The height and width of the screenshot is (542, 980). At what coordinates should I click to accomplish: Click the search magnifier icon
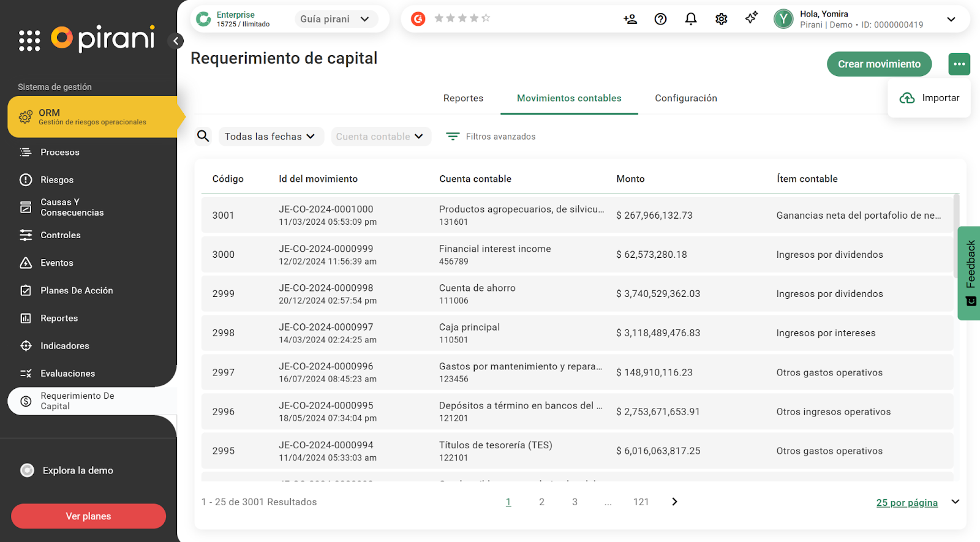tap(203, 136)
